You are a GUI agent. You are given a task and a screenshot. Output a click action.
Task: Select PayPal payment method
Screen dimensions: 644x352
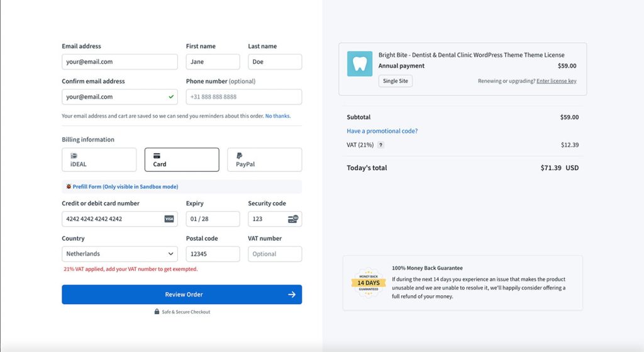coord(264,160)
